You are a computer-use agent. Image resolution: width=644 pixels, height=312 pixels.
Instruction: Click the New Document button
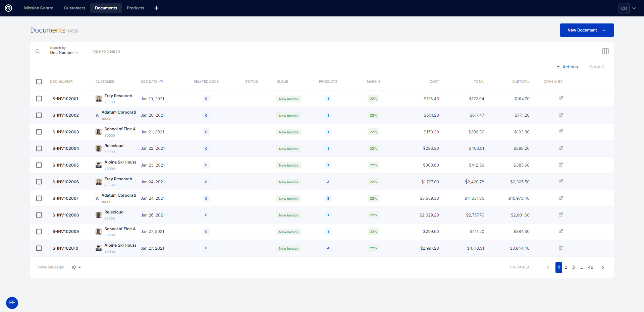(x=586, y=30)
